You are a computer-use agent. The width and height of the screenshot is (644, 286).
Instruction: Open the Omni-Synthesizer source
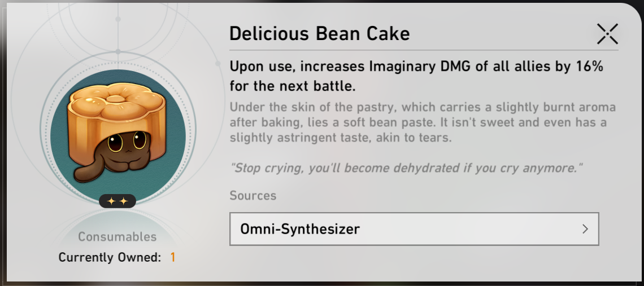pos(414,229)
